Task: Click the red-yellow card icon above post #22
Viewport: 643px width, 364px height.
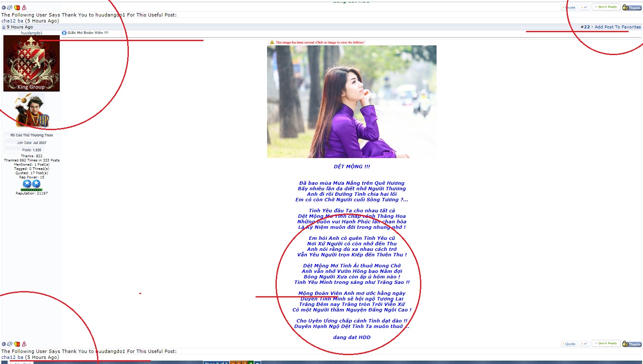Action: (17, 8)
